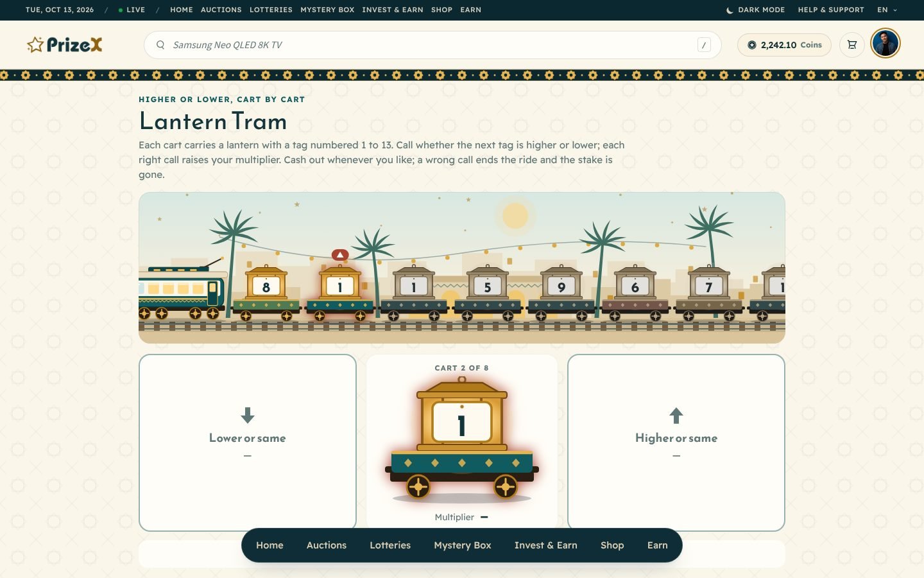Click the LIVE status indicator
The width and height of the screenshot is (924, 578).
[132, 10]
